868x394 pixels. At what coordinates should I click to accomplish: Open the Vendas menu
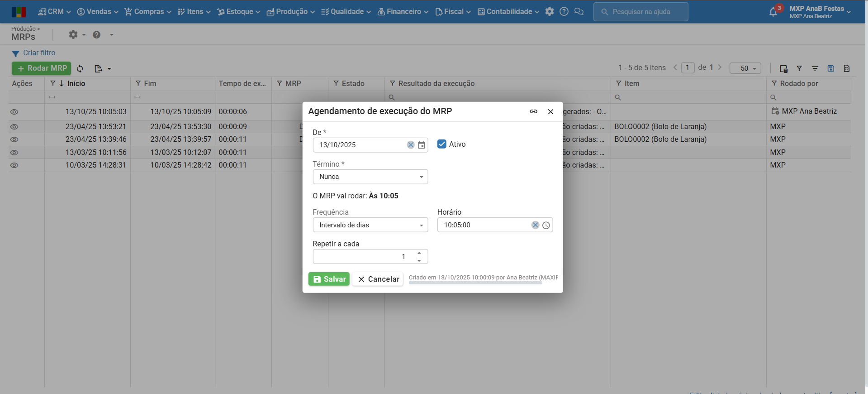(x=98, y=12)
